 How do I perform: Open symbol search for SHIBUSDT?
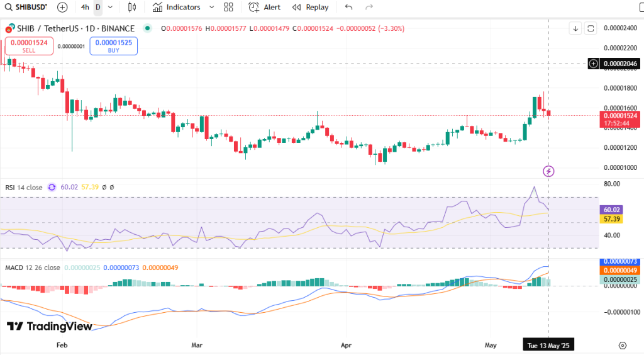coord(25,7)
